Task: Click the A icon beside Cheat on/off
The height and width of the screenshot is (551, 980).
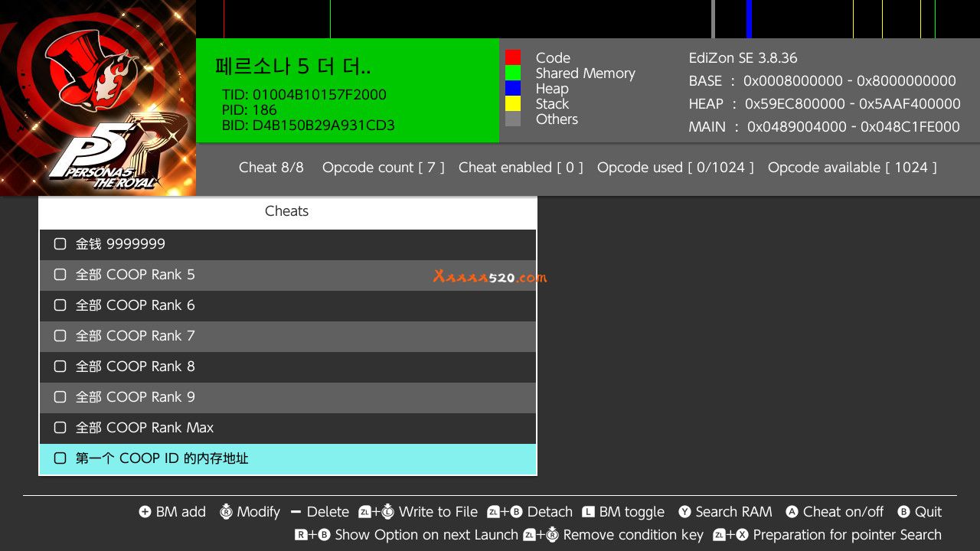Action: 792,512
